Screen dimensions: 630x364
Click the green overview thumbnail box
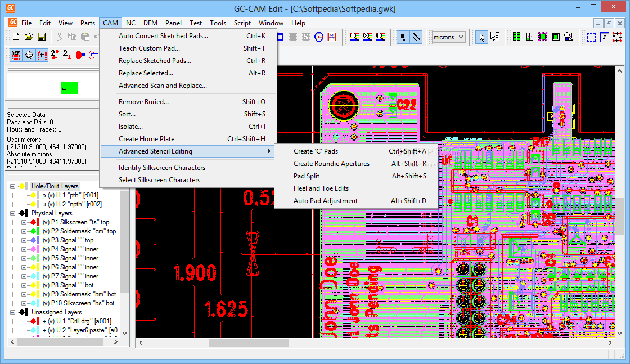tap(70, 88)
